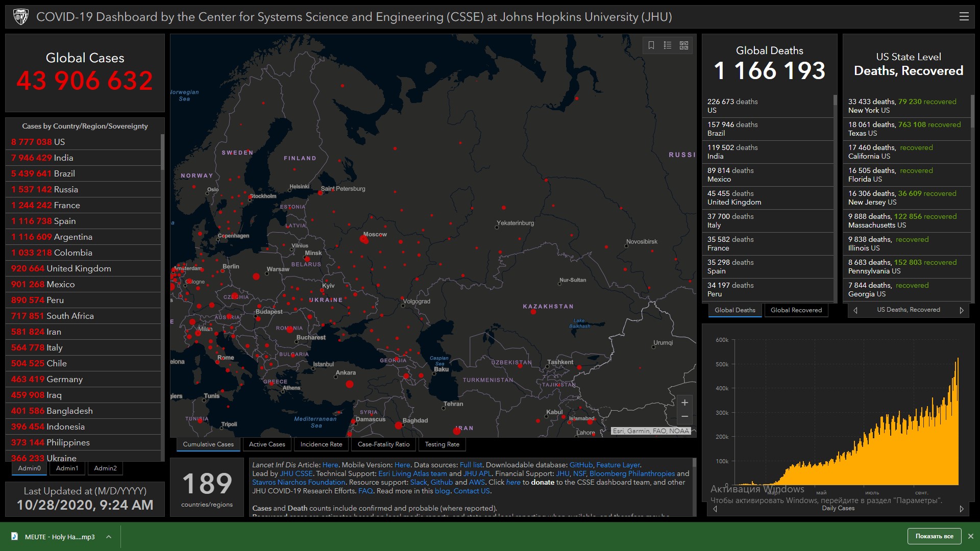Open the basemap gallery grid icon
The image size is (980, 551).
click(684, 45)
